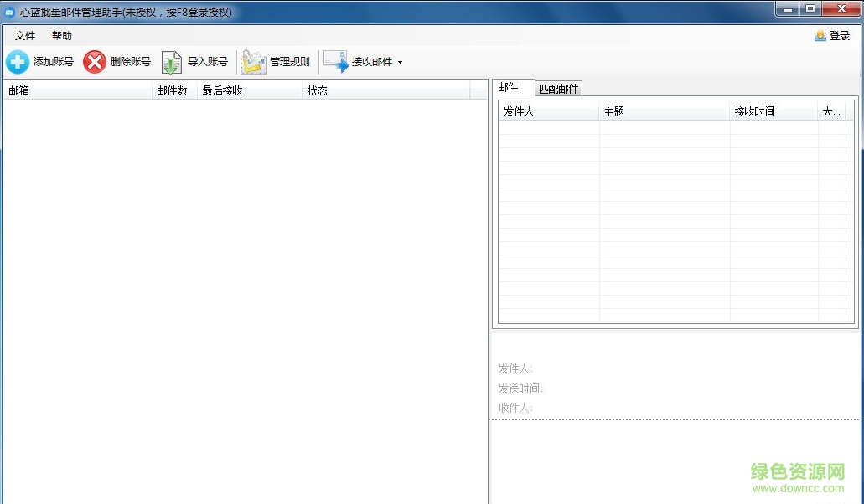Click the 邮件数 column header

173,90
